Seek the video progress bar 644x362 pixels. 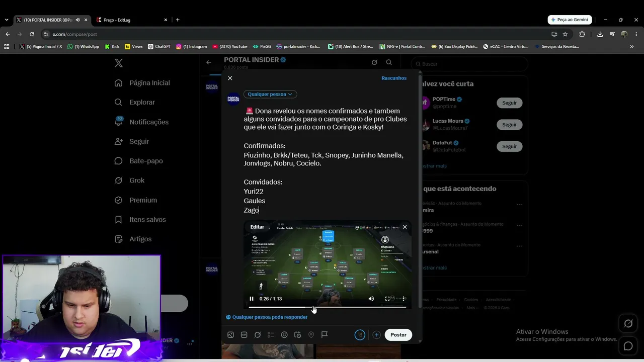[x=327, y=307]
